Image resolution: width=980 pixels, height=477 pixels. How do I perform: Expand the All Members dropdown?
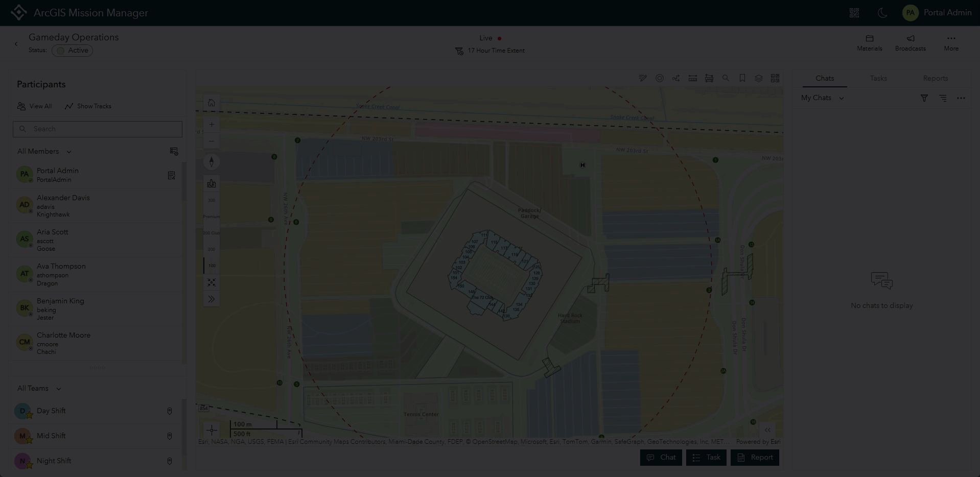44,151
